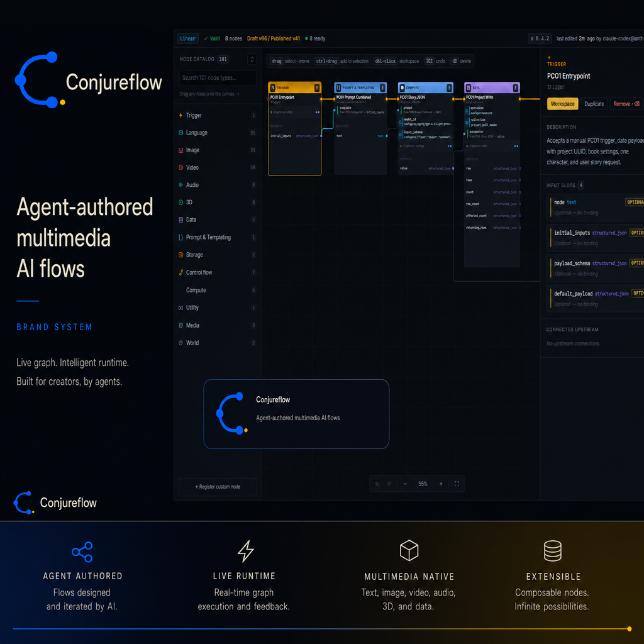Click the Redo arrow in canvas zoom bar
This screenshot has width=644, height=644.
[x=389, y=484]
